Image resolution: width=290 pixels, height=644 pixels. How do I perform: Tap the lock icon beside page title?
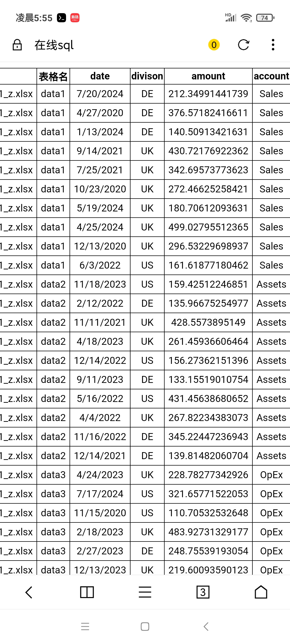[x=17, y=45]
